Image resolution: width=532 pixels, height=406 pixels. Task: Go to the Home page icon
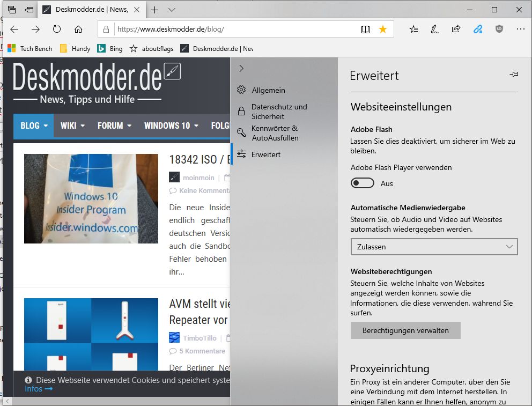click(x=78, y=29)
